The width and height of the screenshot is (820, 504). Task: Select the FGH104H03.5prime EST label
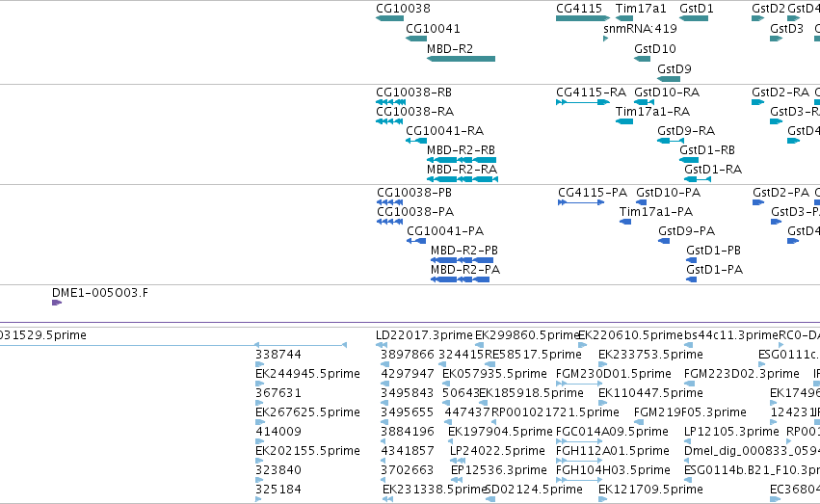tap(613, 470)
